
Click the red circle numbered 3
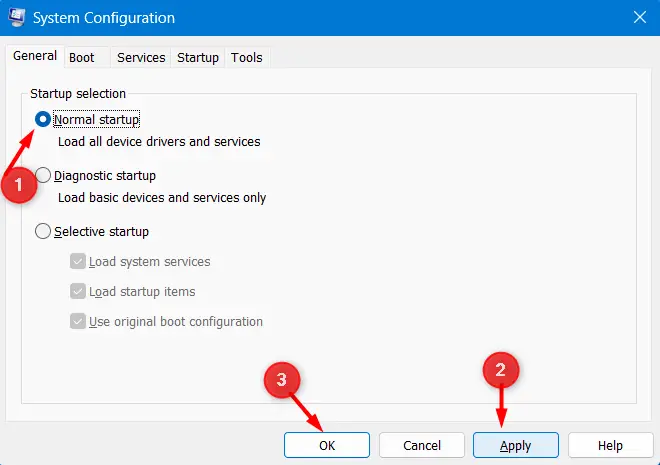pyautogui.click(x=282, y=380)
